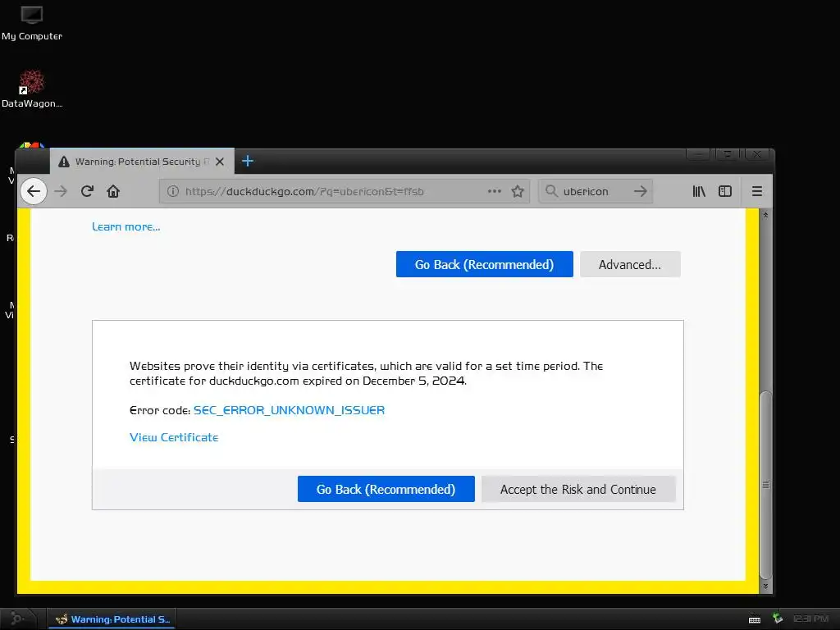840x630 pixels.
Task: Click the forward navigation arrow
Action: pos(61,191)
